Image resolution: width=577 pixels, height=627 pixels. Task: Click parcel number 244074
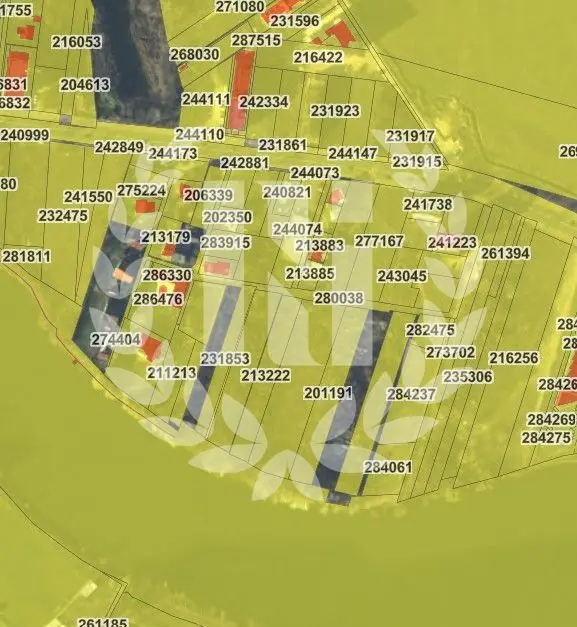pos(297,230)
